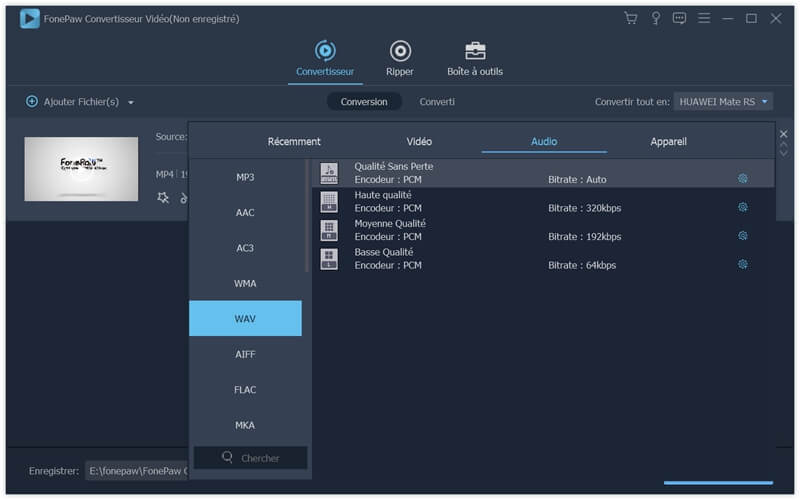
Task: Open settings gear for Basse Qualité
Action: (743, 264)
